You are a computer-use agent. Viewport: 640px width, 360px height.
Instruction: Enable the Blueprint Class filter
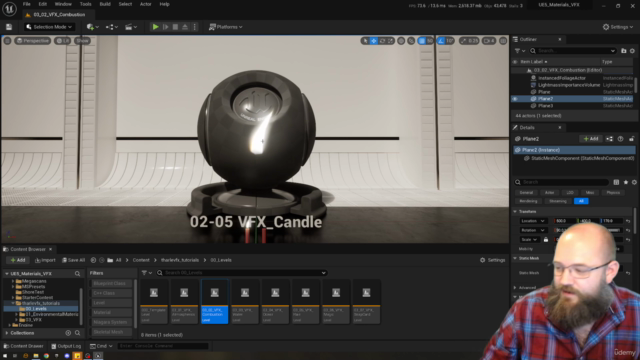pyautogui.click(x=111, y=283)
